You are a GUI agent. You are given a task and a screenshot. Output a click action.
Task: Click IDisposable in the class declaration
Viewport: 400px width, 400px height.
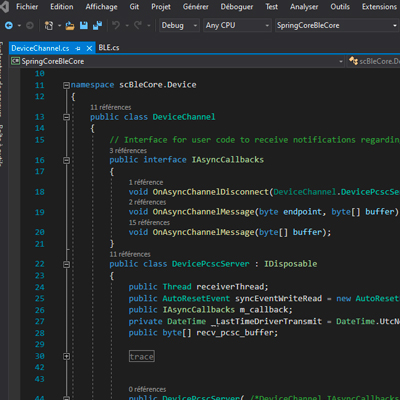tap(290, 264)
